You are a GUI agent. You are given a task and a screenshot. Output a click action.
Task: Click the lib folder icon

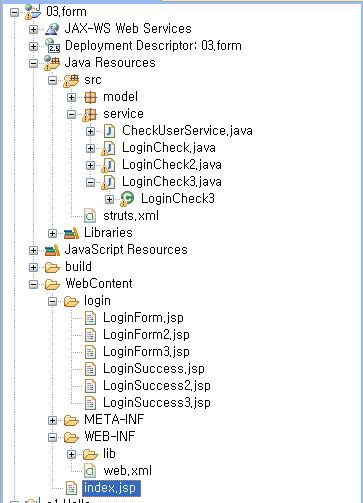tap(90, 454)
